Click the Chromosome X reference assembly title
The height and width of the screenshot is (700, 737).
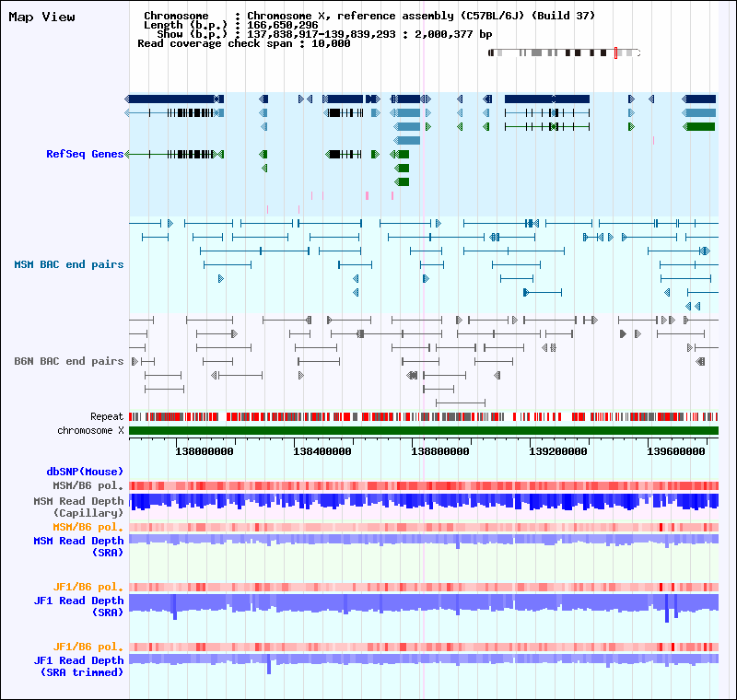click(x=421, y=16)
